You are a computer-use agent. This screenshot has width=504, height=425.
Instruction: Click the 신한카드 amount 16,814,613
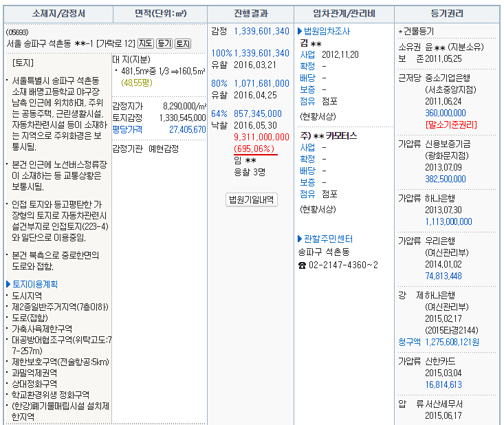(x=443, y=384)
